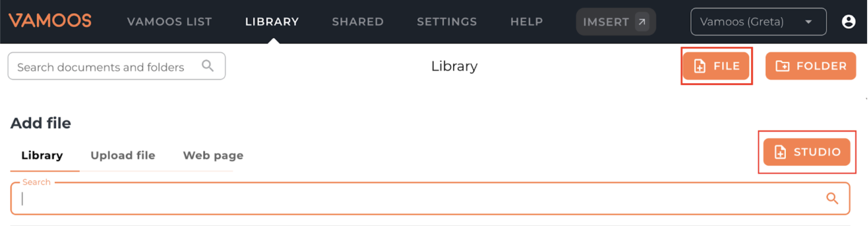This screenshot has height=226, width=868.
Task: Click the add-file icon on FILE button
Action: [x=699, y=66]
